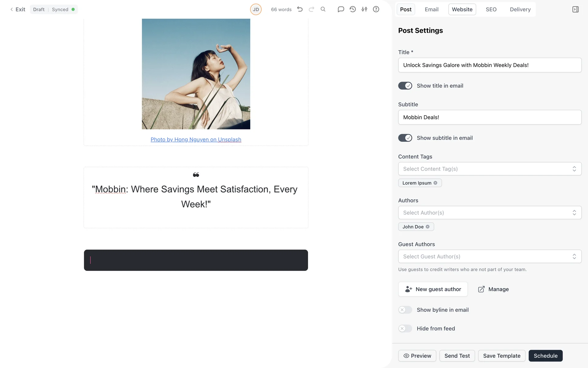The height and width of the screenshot is (368, 588).
Task: Open the comments speech bubble icon
Action: click(x=341, y=9)
